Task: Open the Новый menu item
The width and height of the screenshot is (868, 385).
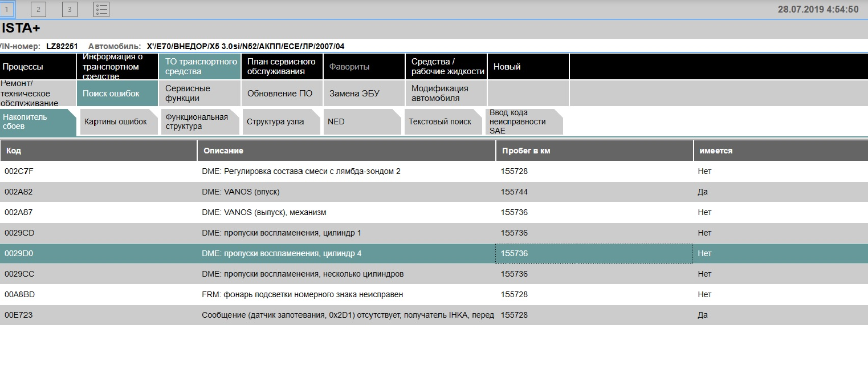Action: (528, 67)
